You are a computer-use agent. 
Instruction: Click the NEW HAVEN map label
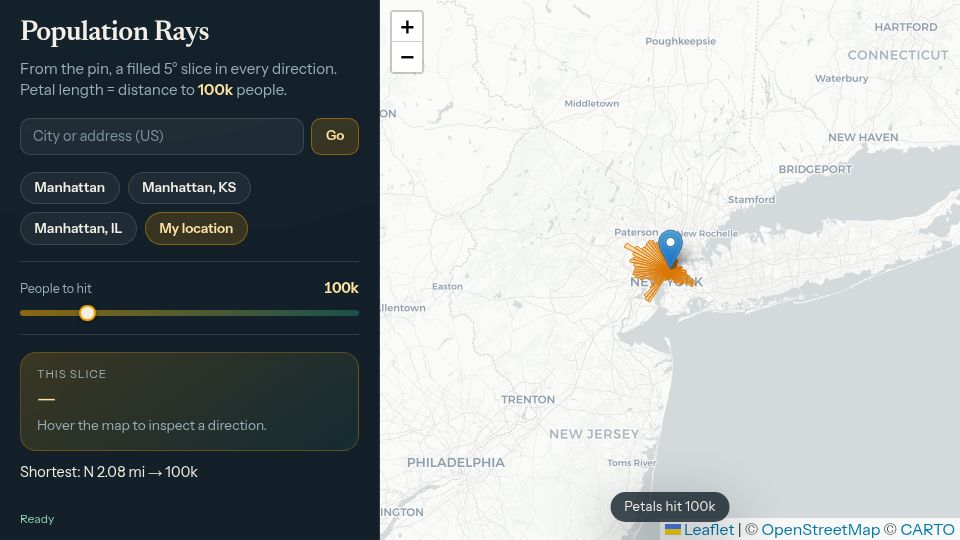point(863,137)
